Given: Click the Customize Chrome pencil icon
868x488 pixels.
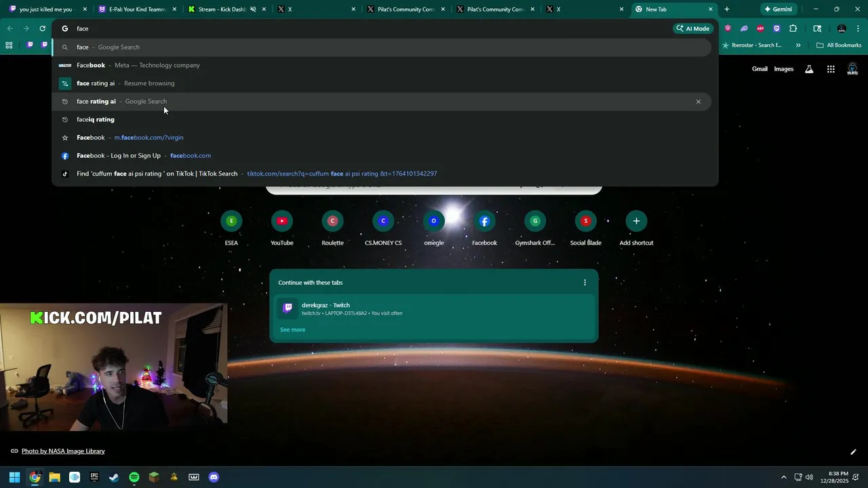Looking at the screenshot, I should pos(853,452).
